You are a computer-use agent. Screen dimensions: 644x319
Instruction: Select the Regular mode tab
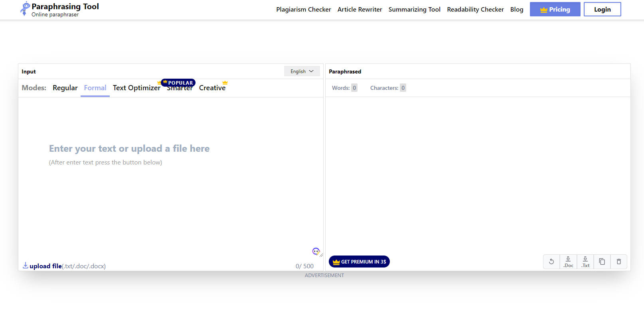coord(65,88)
